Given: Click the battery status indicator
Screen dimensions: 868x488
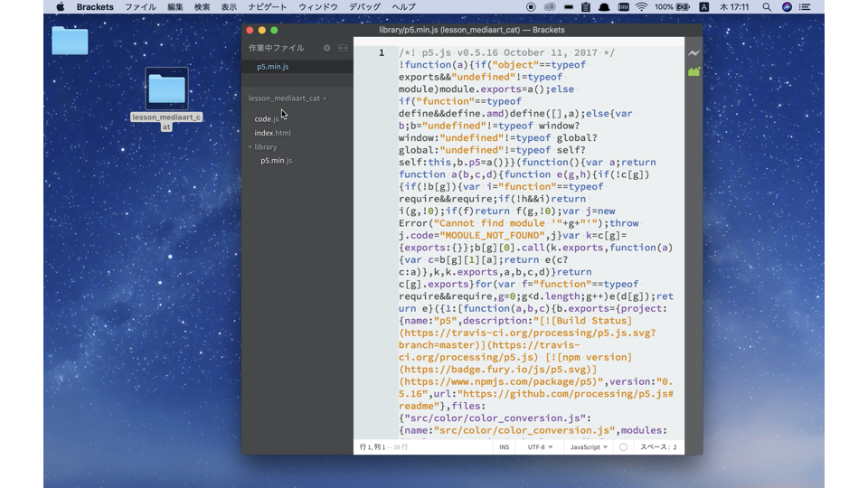Looking at the screenshot, I should 672,6.
